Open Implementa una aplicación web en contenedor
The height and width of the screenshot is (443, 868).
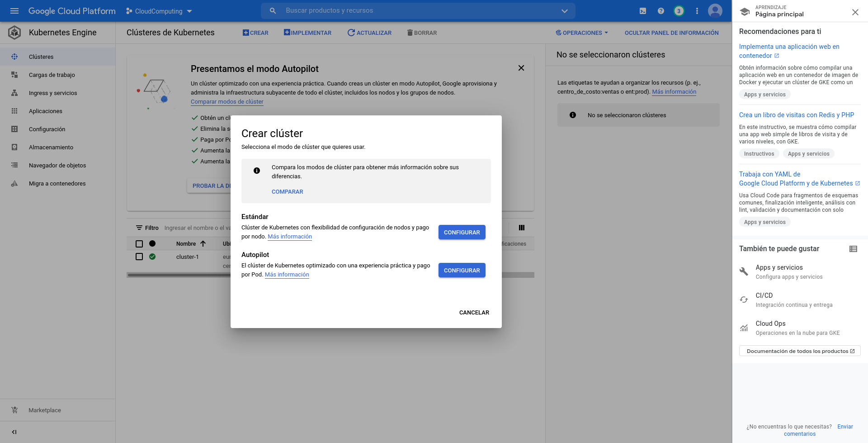[789, 51]
